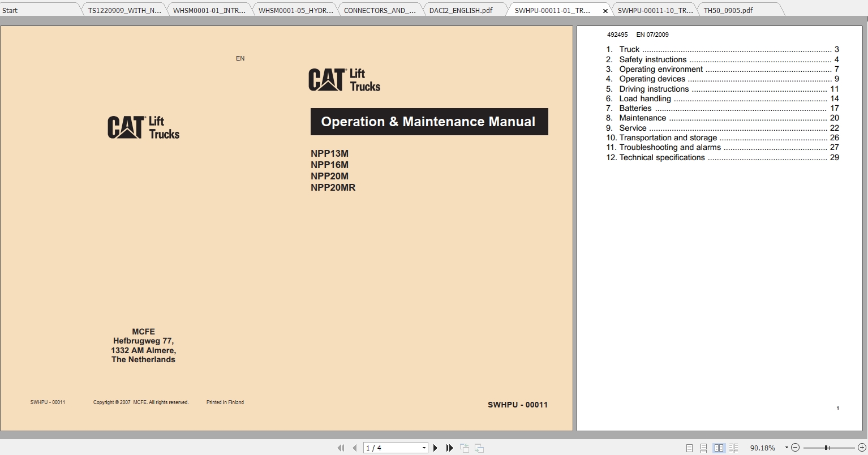Click the next view icon
Viewport: 868px width, 455px height.
[479, 448]
